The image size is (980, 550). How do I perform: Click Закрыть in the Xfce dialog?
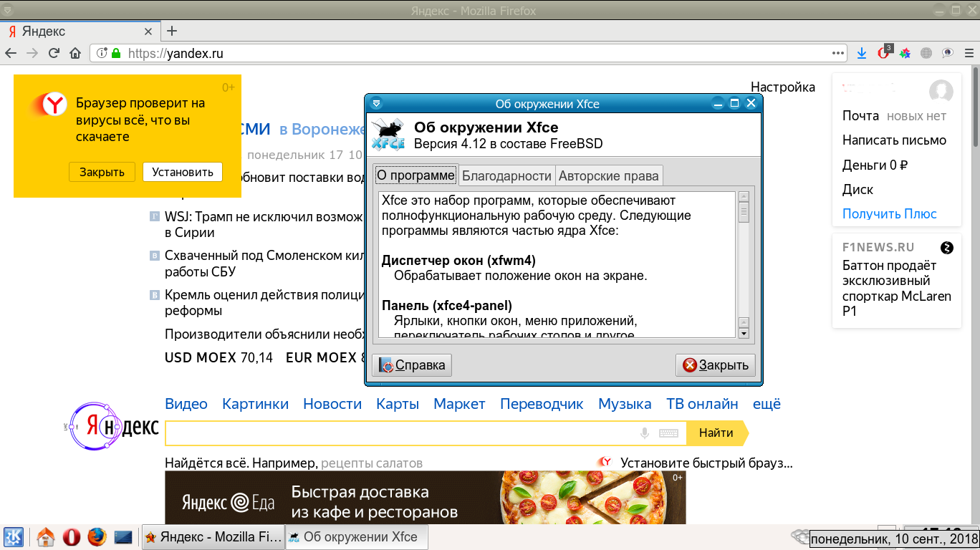pyautogui.click(x=716, y=365)
